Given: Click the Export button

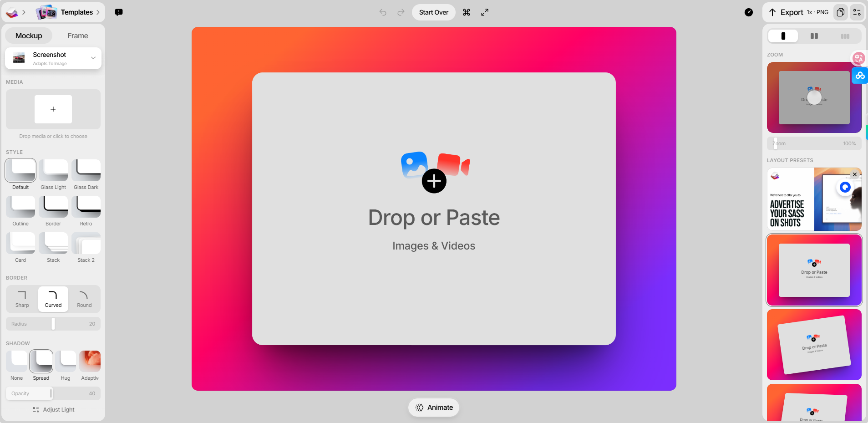Looking at the screenshot, I should (x=786, y=12).
